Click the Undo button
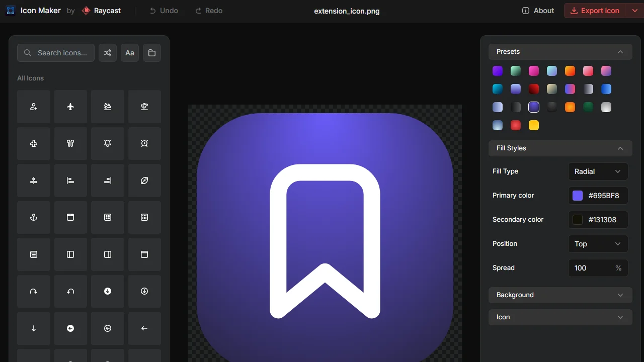Screen dimensions: 644x362 pos(164,11)
